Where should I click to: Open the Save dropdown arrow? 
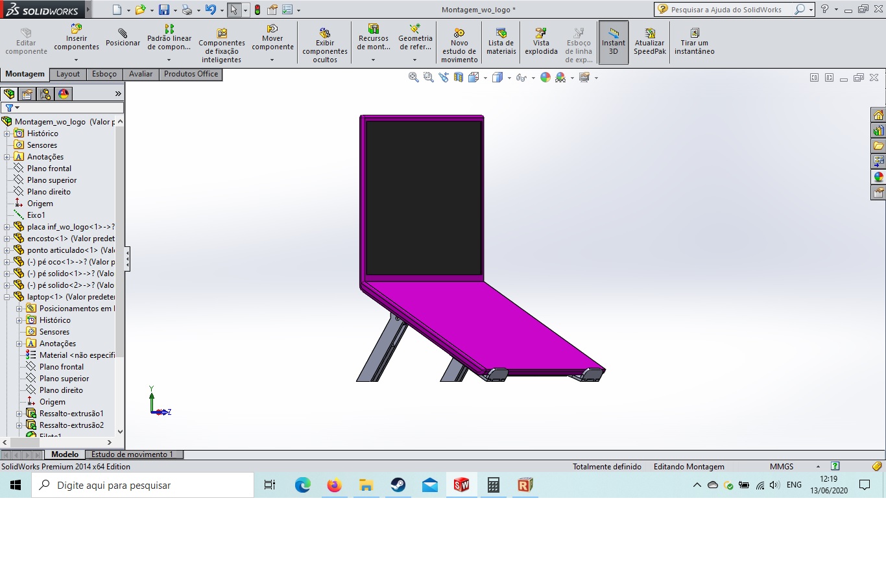175,10
